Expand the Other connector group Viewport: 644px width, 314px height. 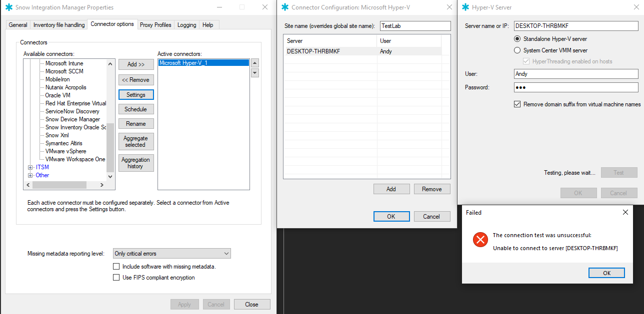30,175
